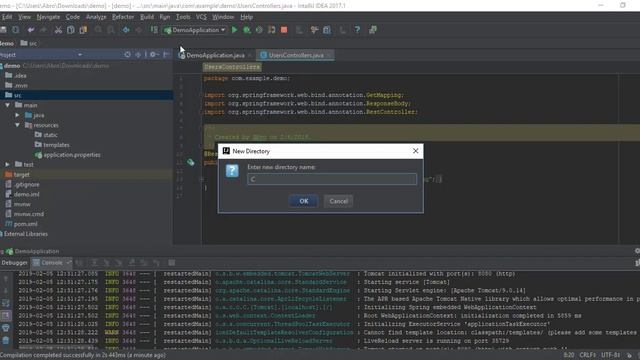Click the Paste icon in toolbar
Screen dimensions: 640x360
tap(83, 30)
